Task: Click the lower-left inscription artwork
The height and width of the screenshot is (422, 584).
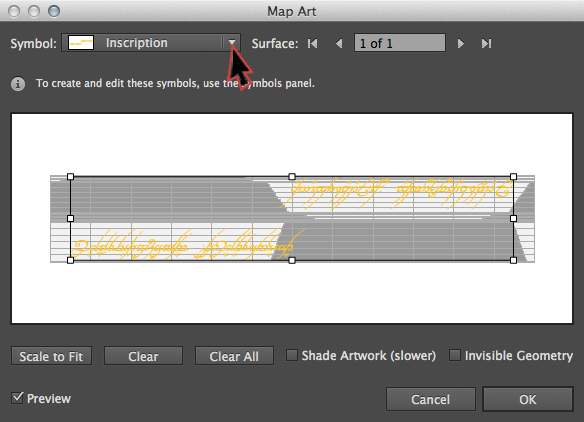Action: click(x=188, y=244)
